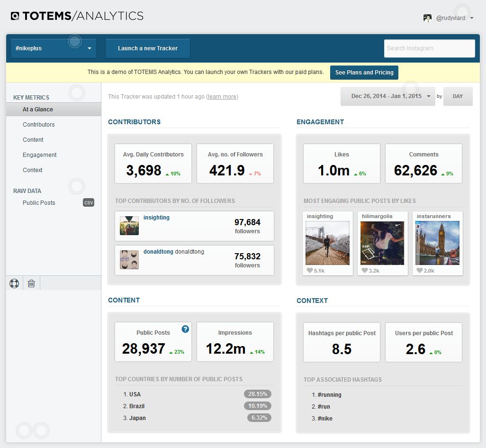Select At a Glance in sidebar

54,109
